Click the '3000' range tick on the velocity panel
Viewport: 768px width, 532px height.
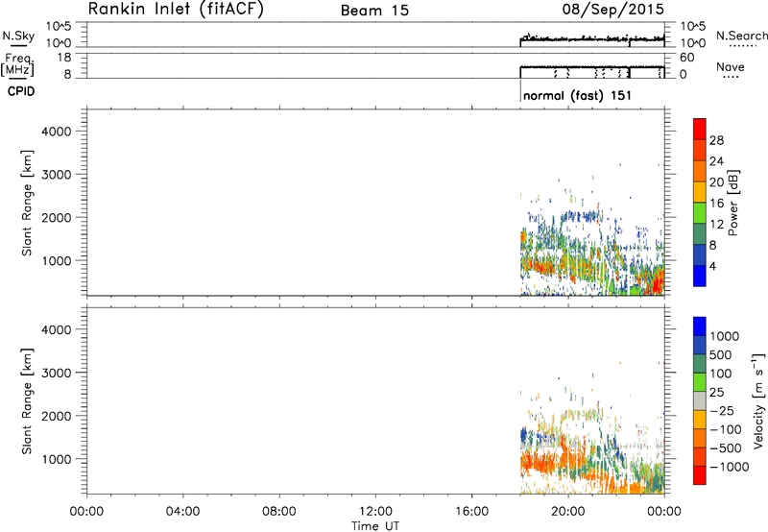point(57,373)
